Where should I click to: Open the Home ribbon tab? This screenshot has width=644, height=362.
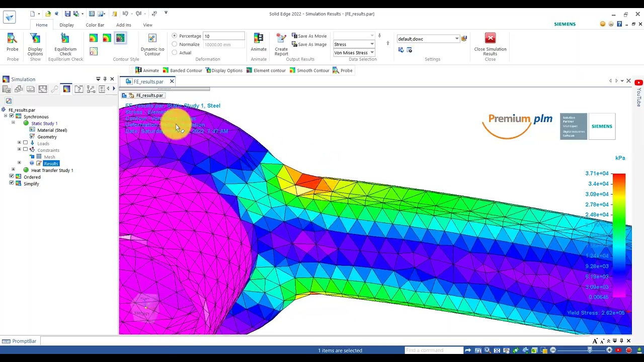tap(42, 25)
